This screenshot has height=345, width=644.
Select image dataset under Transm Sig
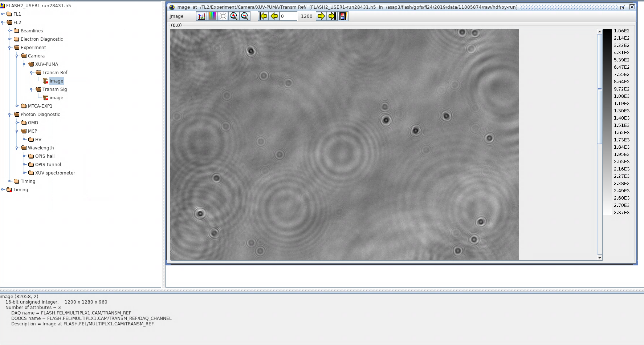(x=56, y=98)
